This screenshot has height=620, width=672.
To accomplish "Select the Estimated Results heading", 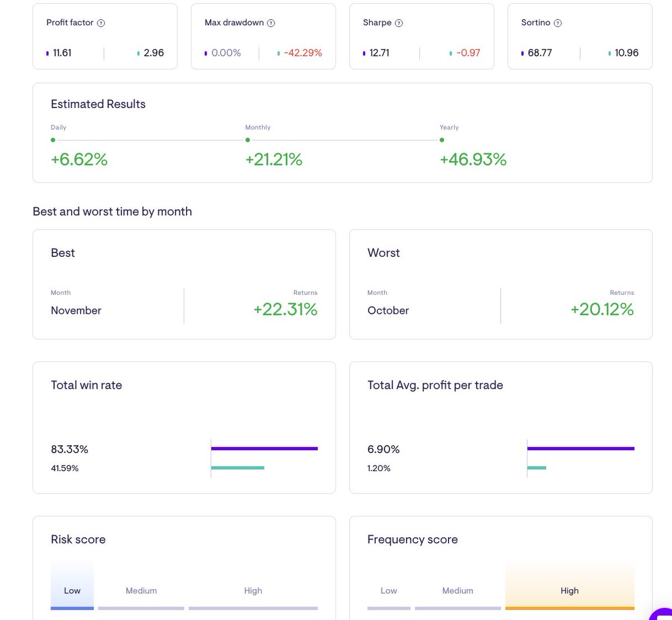I will pyautogui.click(x=98, y=104).
